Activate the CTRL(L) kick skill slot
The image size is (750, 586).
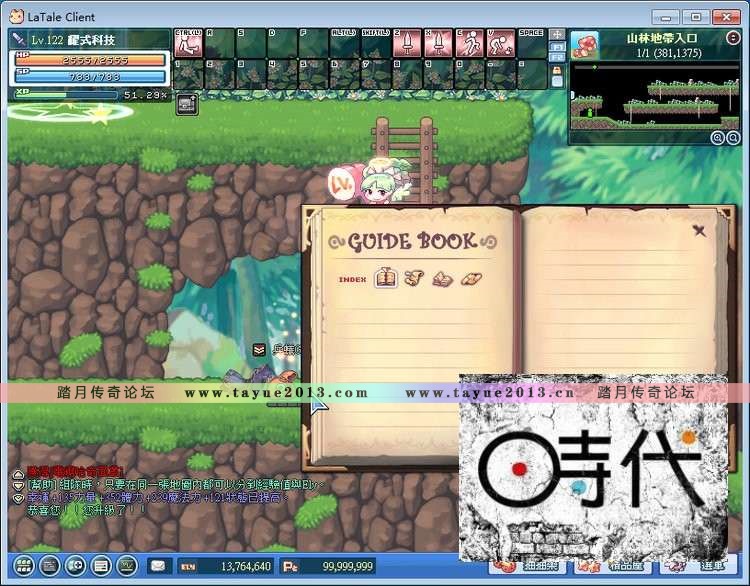(x=188, y=43)
